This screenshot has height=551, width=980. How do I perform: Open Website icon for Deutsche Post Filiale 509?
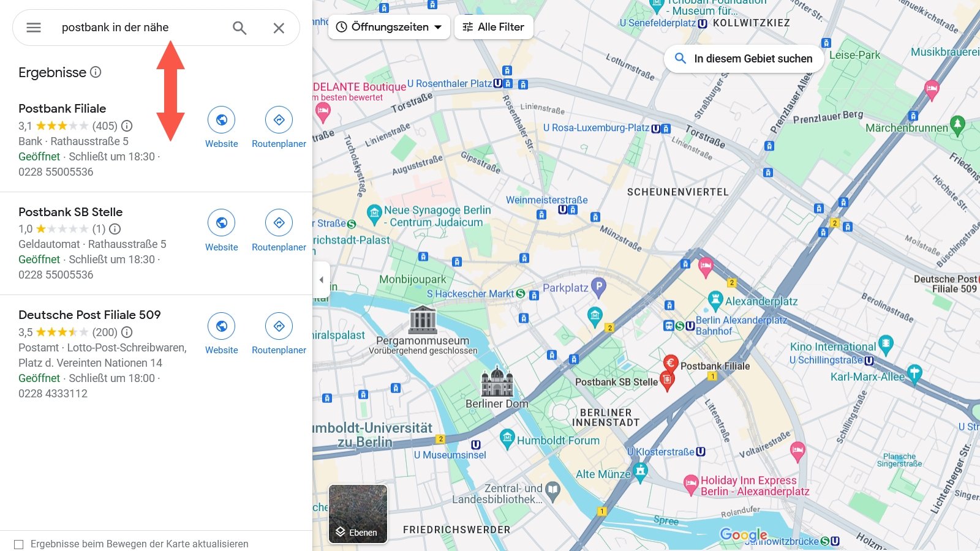pos(222,326)
